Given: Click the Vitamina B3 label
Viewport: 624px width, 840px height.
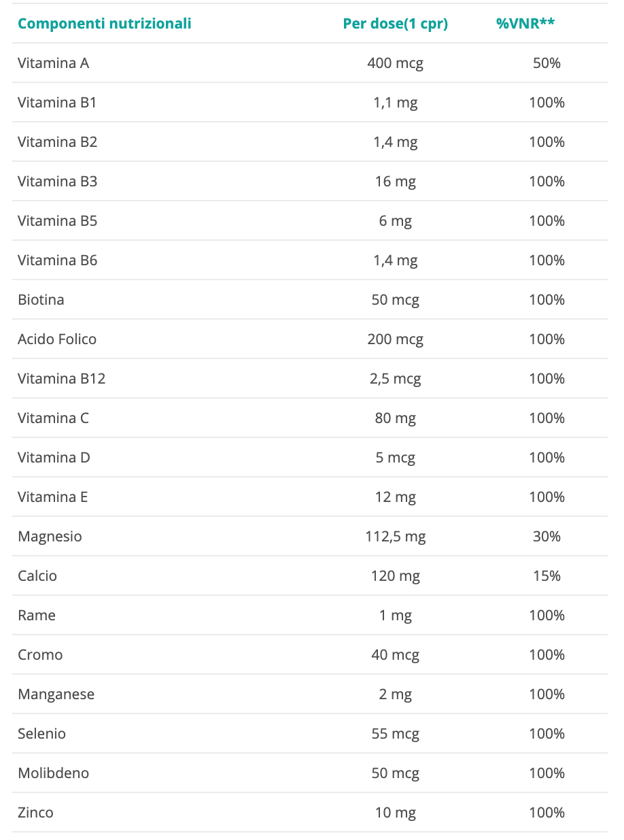Looking at the screenshot, I should coord(58,182).
